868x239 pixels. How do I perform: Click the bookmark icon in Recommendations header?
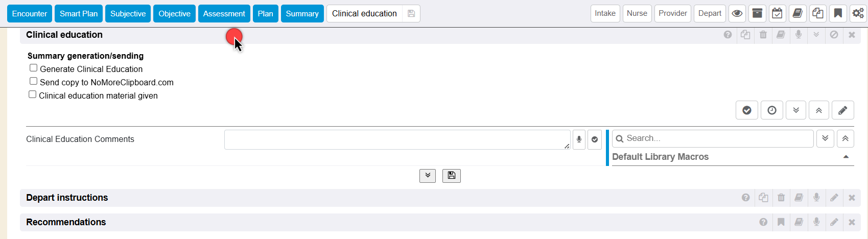tap(781, 222)
